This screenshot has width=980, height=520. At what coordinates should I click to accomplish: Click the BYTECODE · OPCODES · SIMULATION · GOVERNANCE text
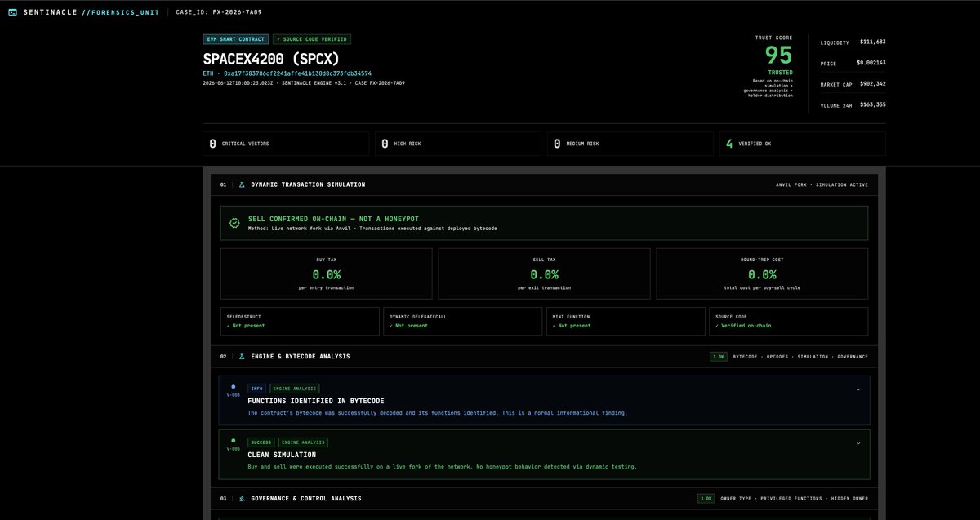(800, 357)
